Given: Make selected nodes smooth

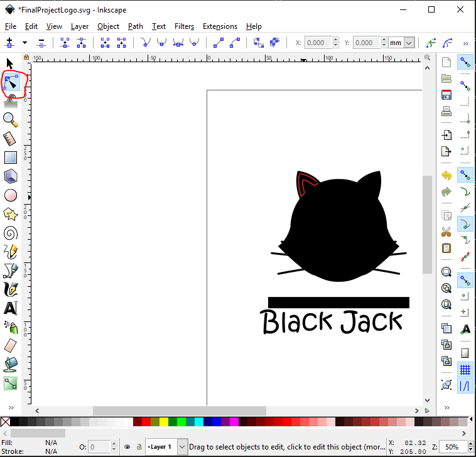Looking at the screenshot, I should click(x=162, y=43).
